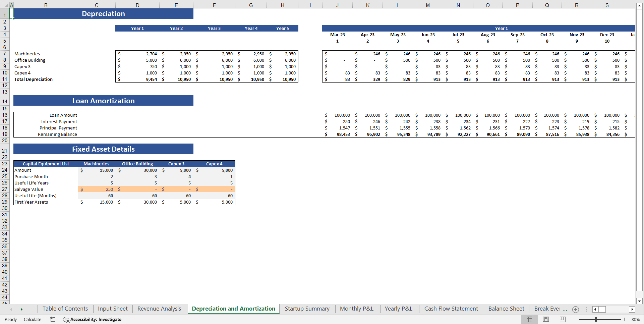The height and width of the screenshot is (324, 644).
Task: Zoom in using the plus icon
Action: coord(624,319)
